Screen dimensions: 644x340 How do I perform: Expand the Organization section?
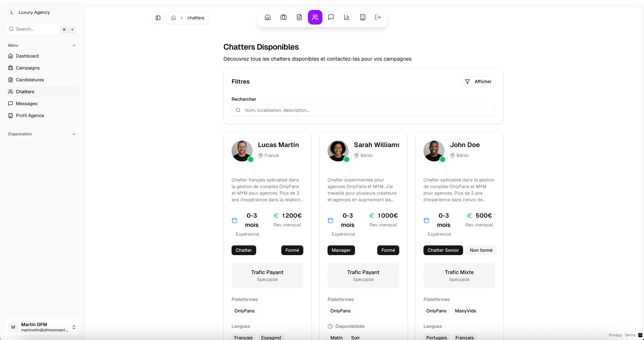point(74,134)
